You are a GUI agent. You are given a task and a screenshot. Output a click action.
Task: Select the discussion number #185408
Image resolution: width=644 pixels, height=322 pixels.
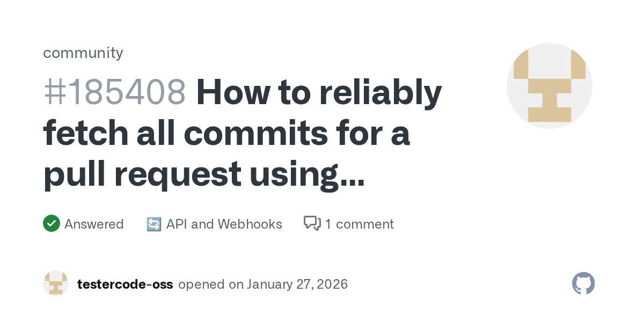(115, 92)
